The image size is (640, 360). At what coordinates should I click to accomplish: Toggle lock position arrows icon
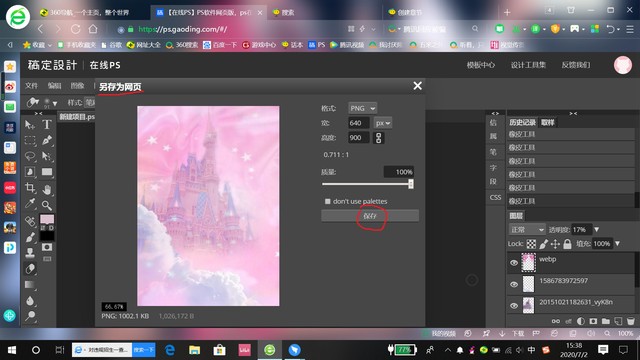click(x=555, y=244)
